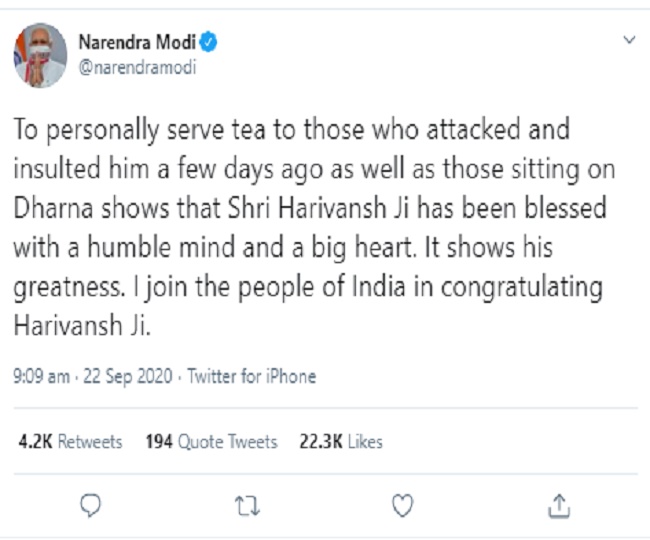Open the share tweet icon

pos(559,507)
